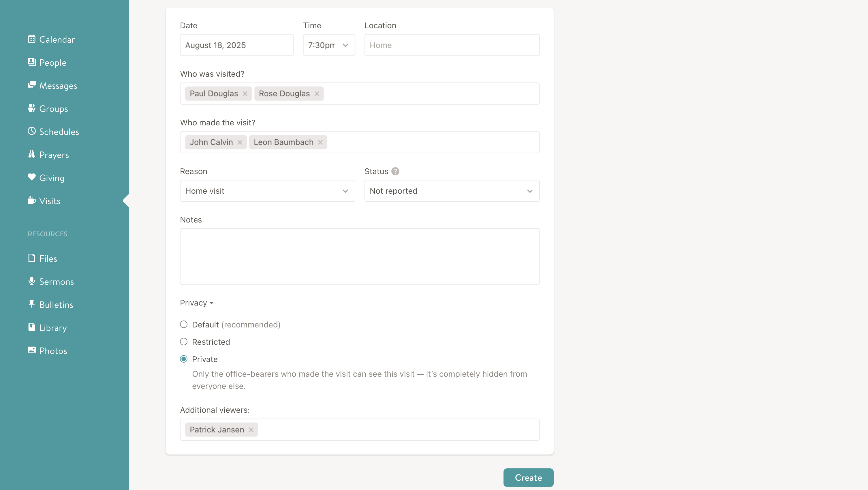
Task: Remove Rose Douglas from visited list
Action: 317,94
